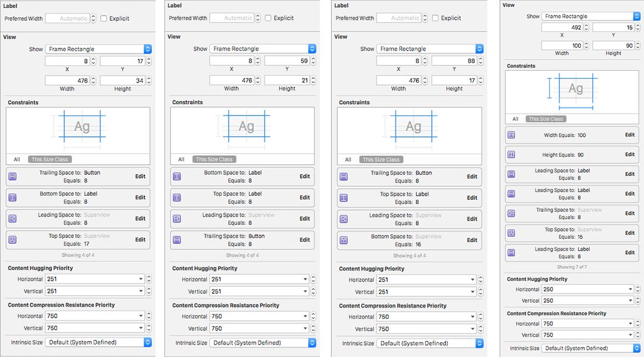The image size is (644, 357).
Task: Open Intrinsic Size dropdown in leftmost panel
Action: click(x=98, y=342)
